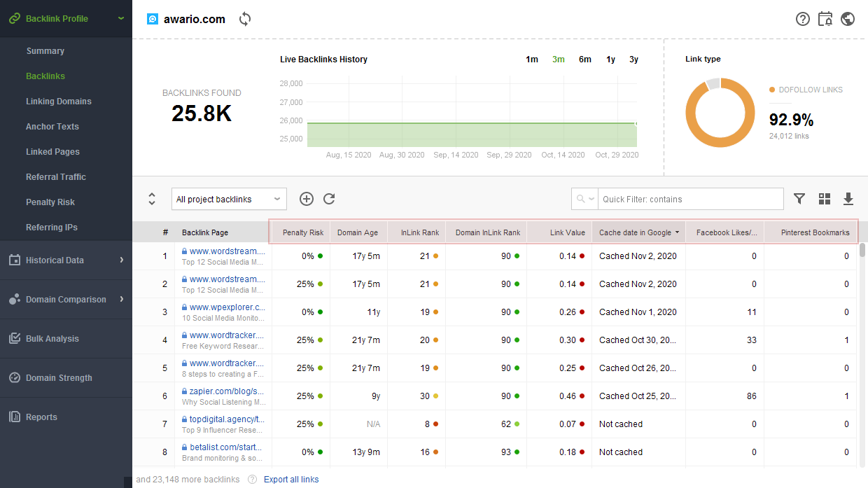Click the help icon beside more backlinks text
This screenshot has width=868, height=488.
click(x=252, y=480)
